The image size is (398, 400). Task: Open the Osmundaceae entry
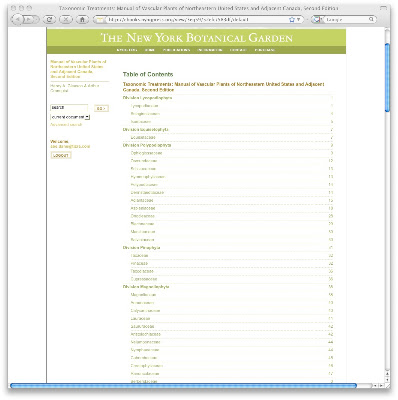point(144,161)
